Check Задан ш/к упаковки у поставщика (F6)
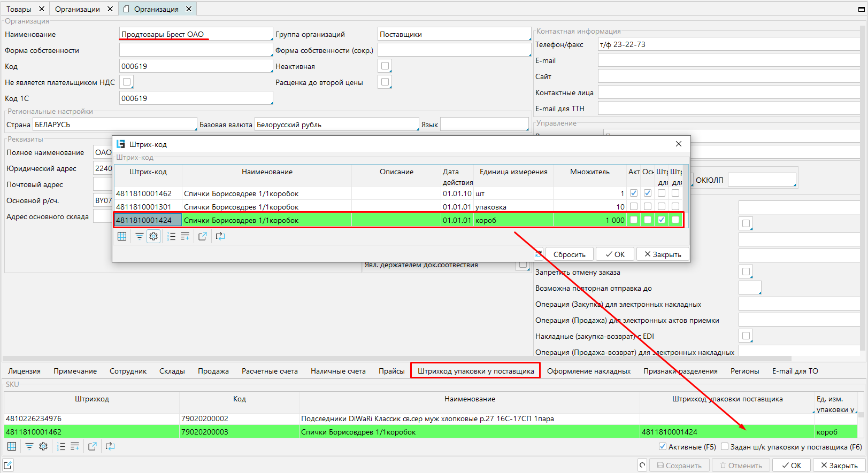The width and height of the screenshot is (868, 473). coord(725,447)
